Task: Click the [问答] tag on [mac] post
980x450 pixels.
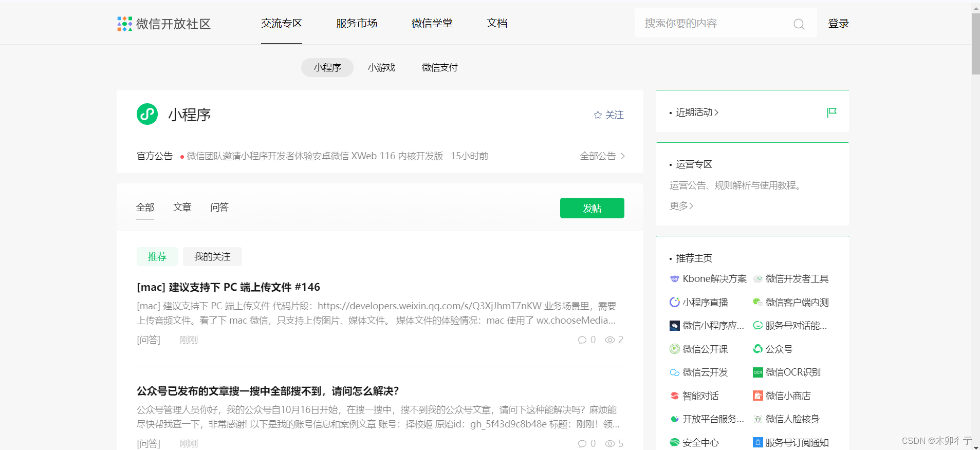Action: 149,340
